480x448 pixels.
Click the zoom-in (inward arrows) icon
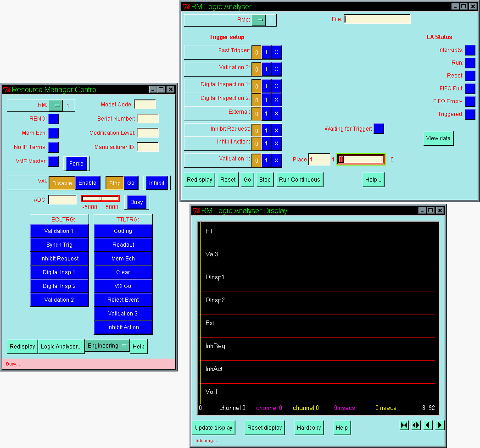click(x=404, y=425)
